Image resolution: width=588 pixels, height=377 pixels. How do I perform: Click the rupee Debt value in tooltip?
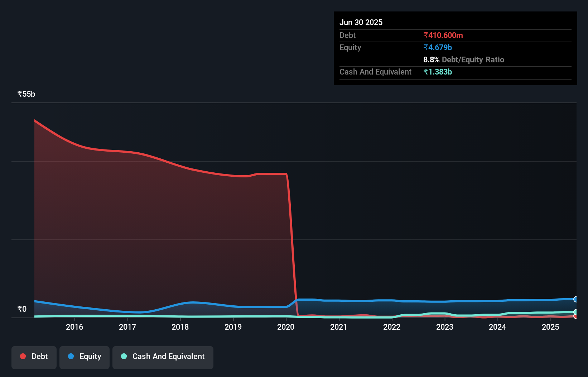coord(443,35)
